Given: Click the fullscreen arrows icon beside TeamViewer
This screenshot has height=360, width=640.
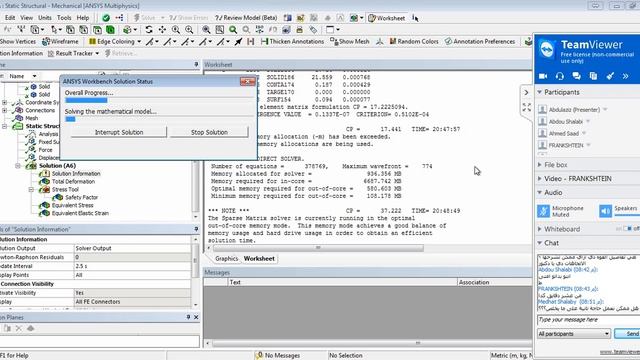Looking at the screenshot, I should (x=527, y=107).
